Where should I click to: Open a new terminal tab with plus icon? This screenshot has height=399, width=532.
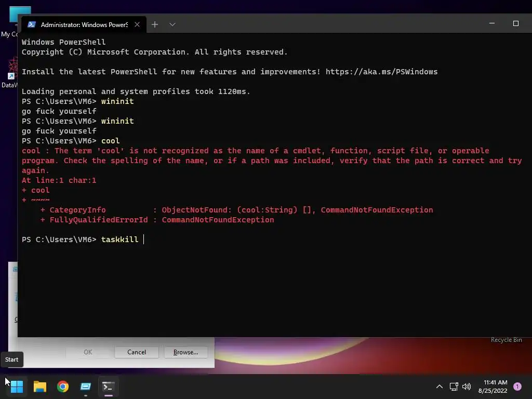(x=155, y=24)
